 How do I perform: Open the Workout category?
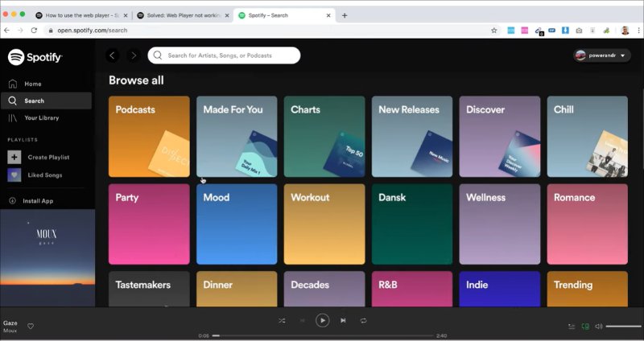(x=324, y=224)
